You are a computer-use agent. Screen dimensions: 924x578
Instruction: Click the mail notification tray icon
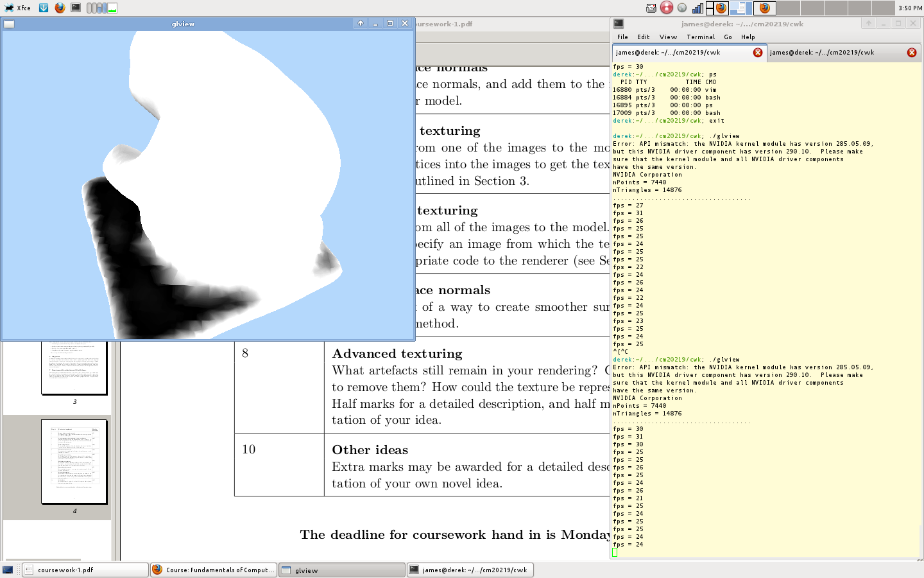pos(651,8)
